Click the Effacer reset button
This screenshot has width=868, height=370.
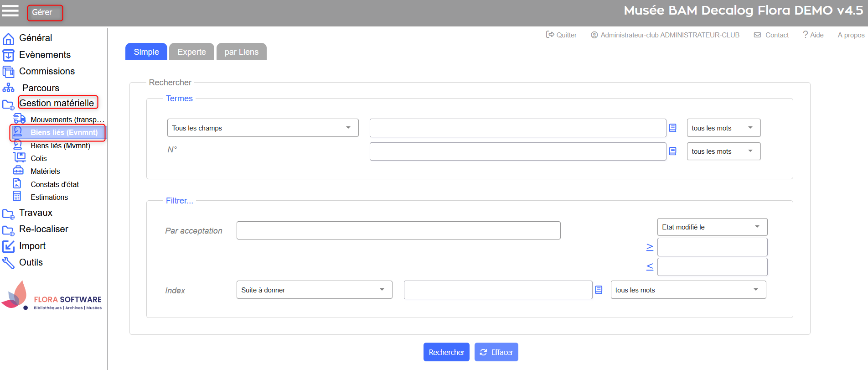click(496, 352)
